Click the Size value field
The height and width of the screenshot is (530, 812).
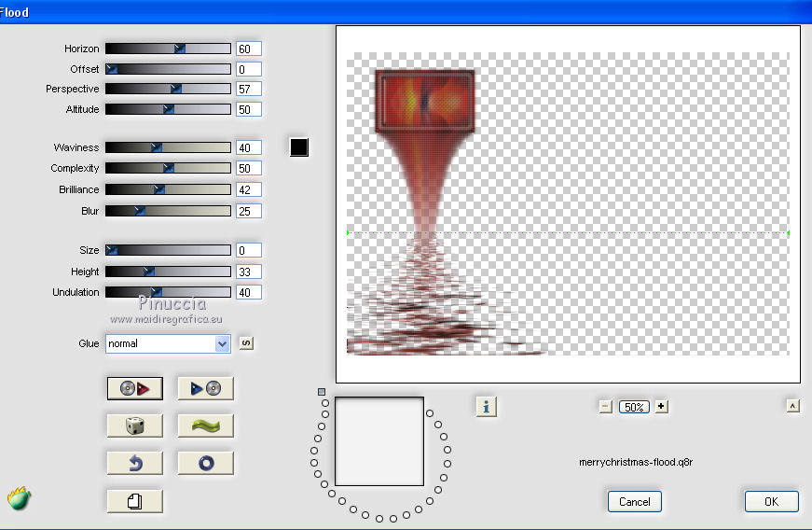[x=249, y=250]
